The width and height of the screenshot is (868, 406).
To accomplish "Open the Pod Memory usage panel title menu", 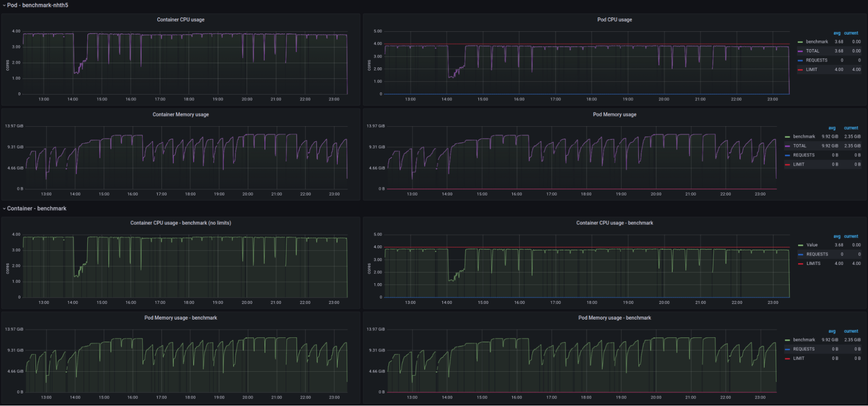I will tap(614, 115).
